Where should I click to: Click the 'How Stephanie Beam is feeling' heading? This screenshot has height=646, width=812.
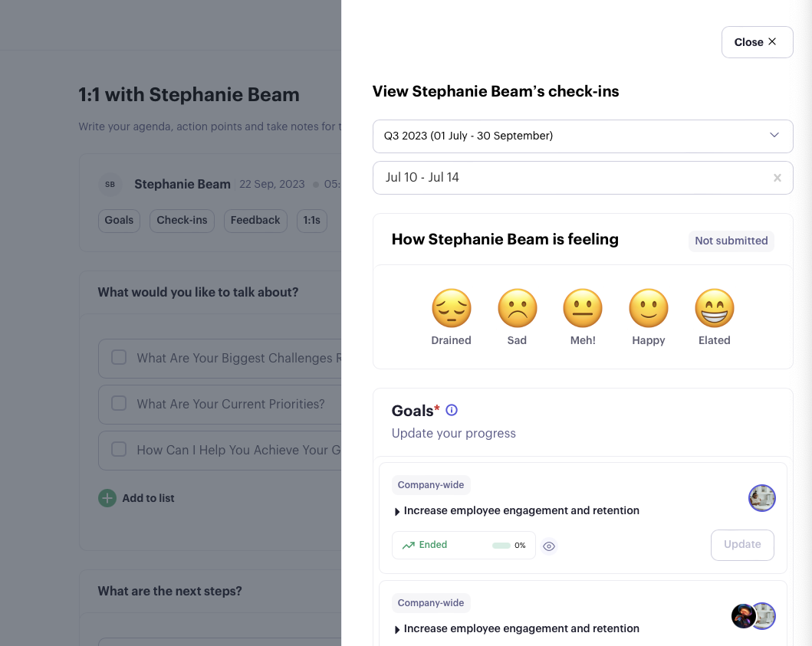[505, 239]
